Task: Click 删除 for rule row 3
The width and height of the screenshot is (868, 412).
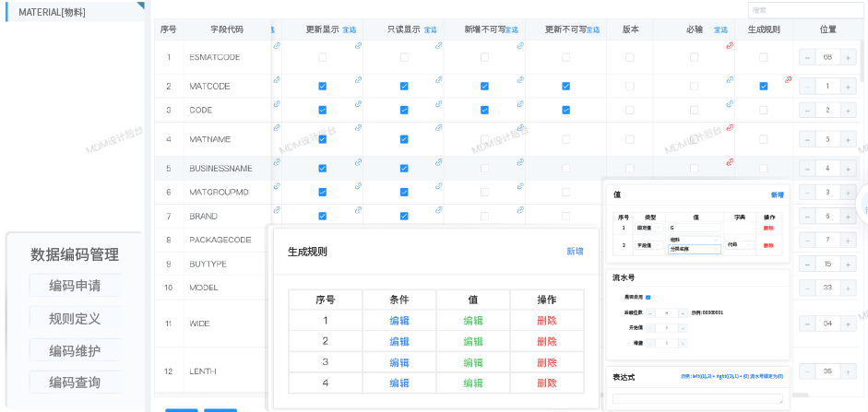Action: click(546, 362)
